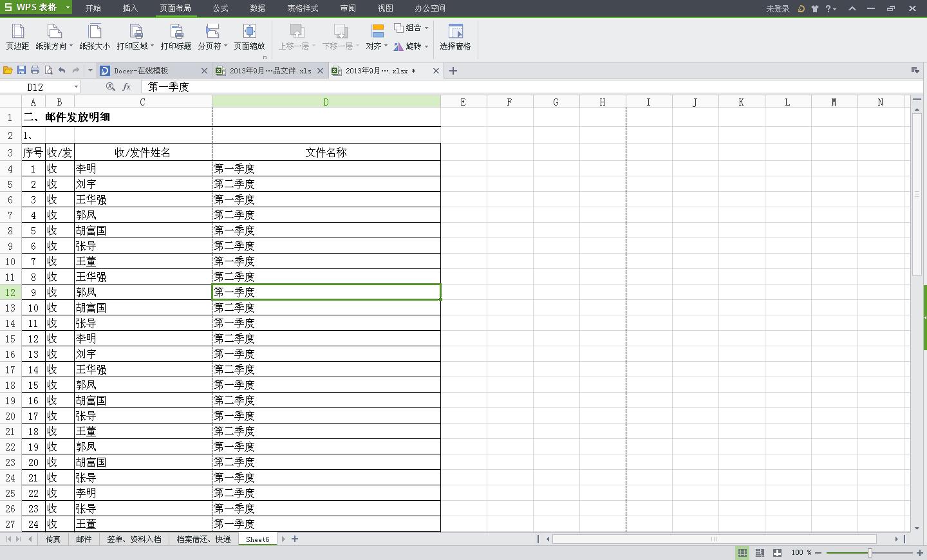Viewport: 927px width, 560px height.
Task: Click the skin (shirt) icon in title bar
Action: tap(815, 8)
